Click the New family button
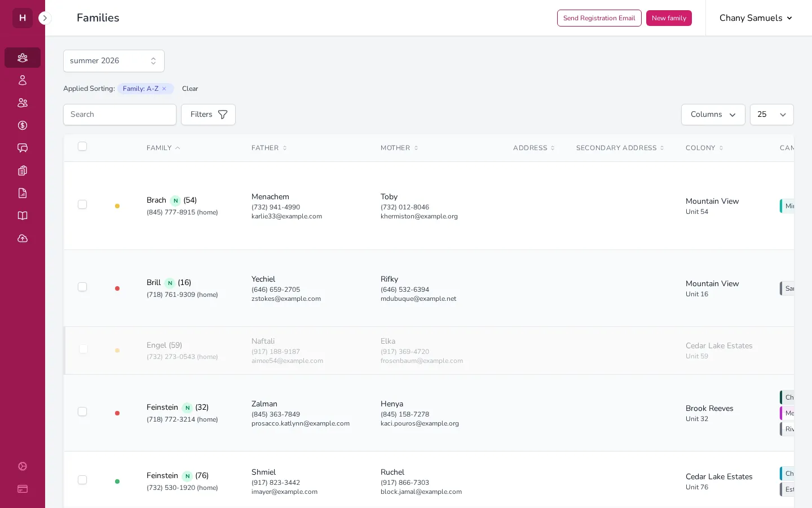 tap(669, 18)
